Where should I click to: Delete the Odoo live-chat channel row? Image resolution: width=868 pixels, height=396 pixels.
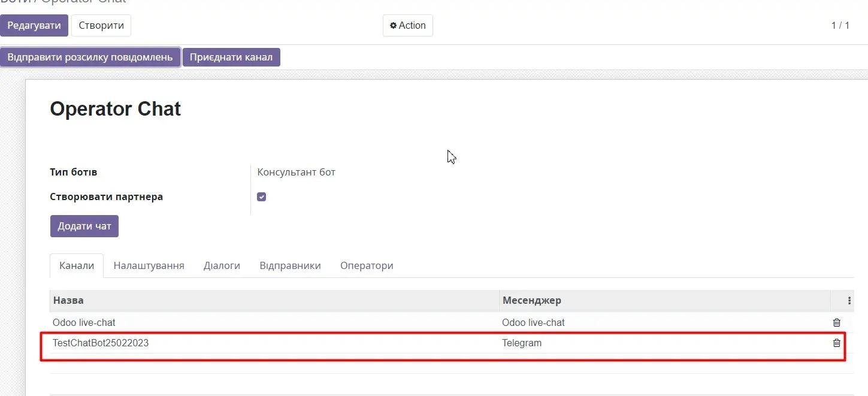click(837, 322)
